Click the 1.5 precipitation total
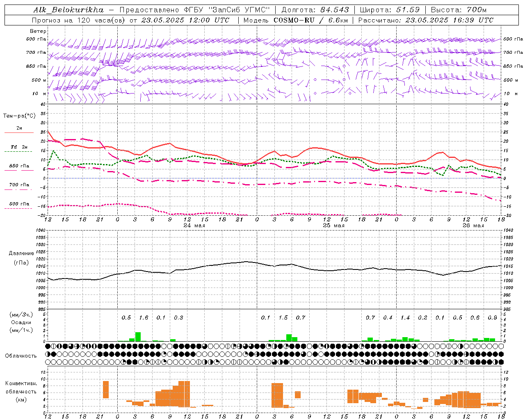 (x=283, y=318)
